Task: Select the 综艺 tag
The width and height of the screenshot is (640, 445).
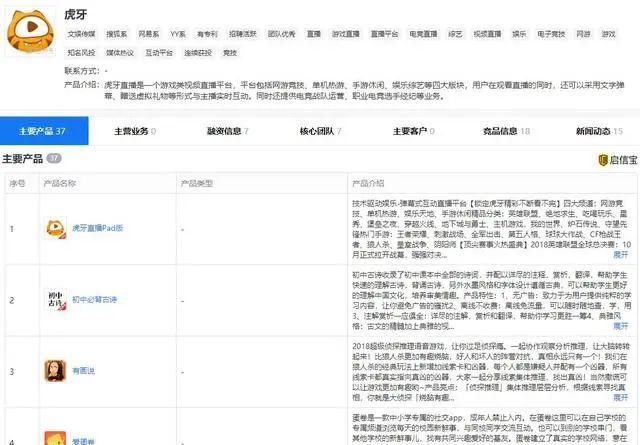Action: click(x=455, y=34)
